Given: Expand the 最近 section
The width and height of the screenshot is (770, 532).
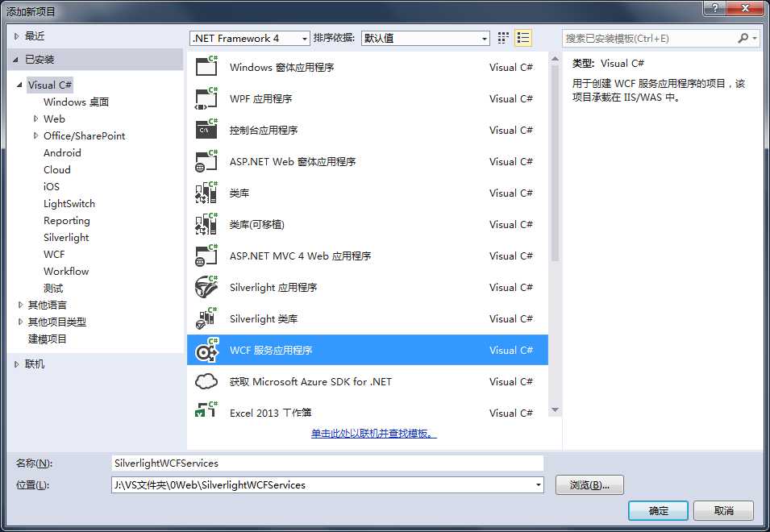Looking at the screenshot, I should [x=16, y=35].
